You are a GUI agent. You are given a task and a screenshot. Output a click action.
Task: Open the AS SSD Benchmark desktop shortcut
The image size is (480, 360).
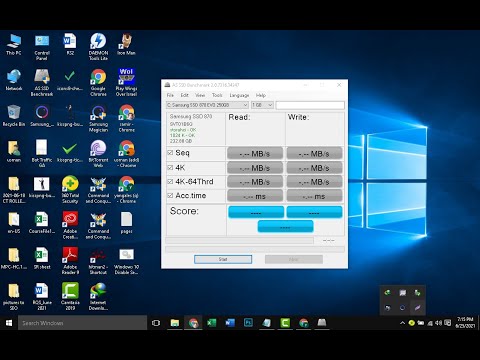pyautogui.click(x=42, y=82)
